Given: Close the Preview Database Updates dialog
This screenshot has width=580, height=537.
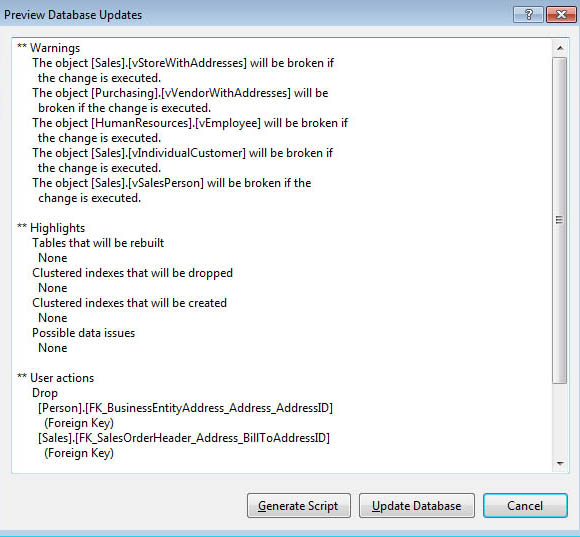Looking at the screenshot, I should [x=561, y=15].
